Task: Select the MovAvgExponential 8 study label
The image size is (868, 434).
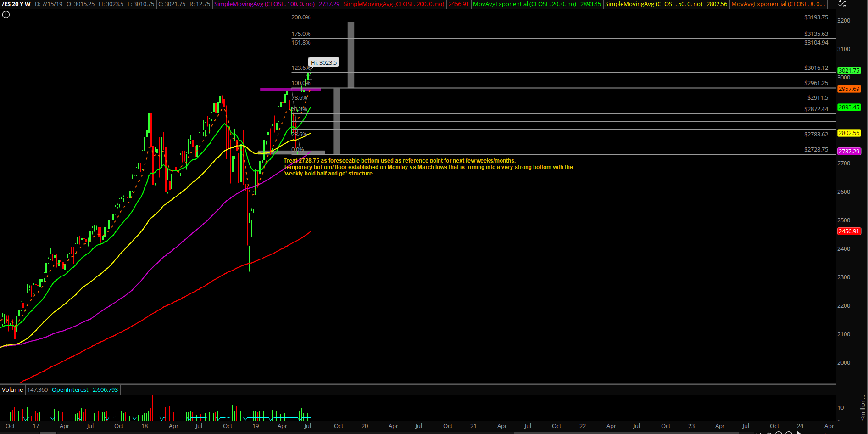Action: point(778,4)
